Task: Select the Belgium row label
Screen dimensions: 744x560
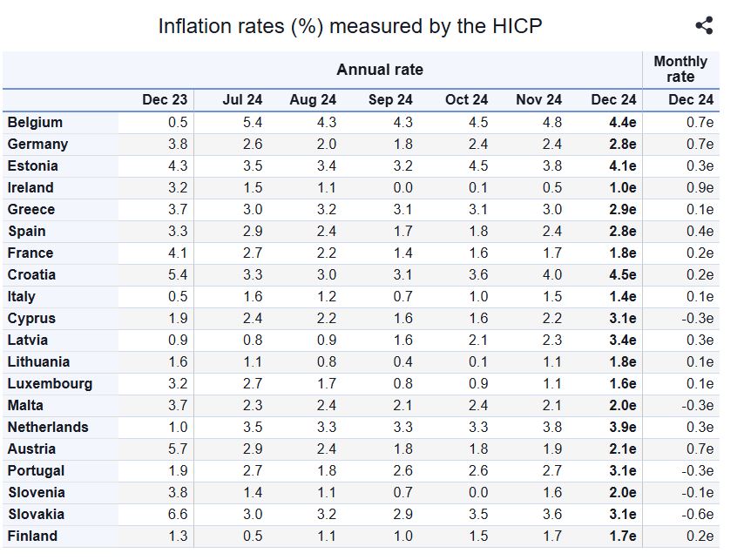Action: 35,122
